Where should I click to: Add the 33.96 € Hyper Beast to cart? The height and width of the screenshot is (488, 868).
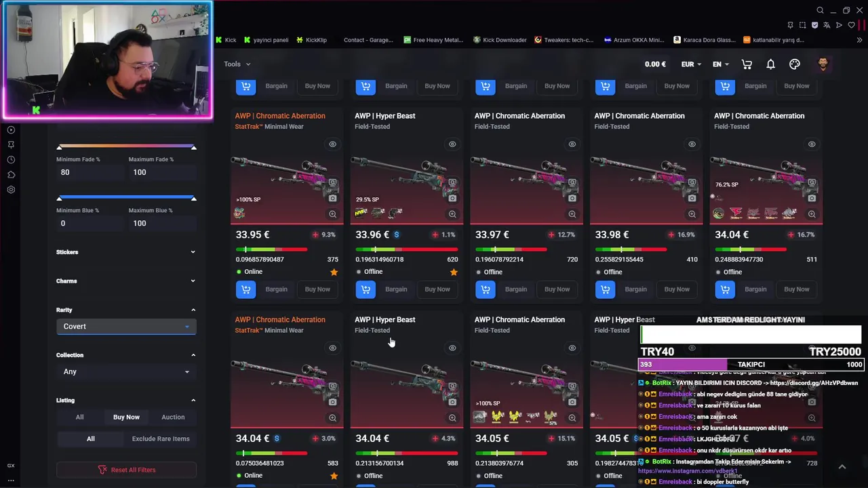coord(366,289)
